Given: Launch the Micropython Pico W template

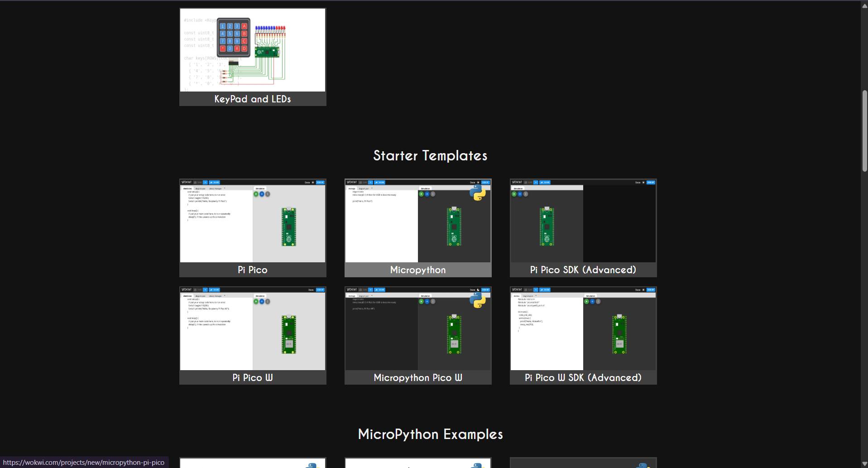Looking at the screenshot, I should click(x=418, y=335).
